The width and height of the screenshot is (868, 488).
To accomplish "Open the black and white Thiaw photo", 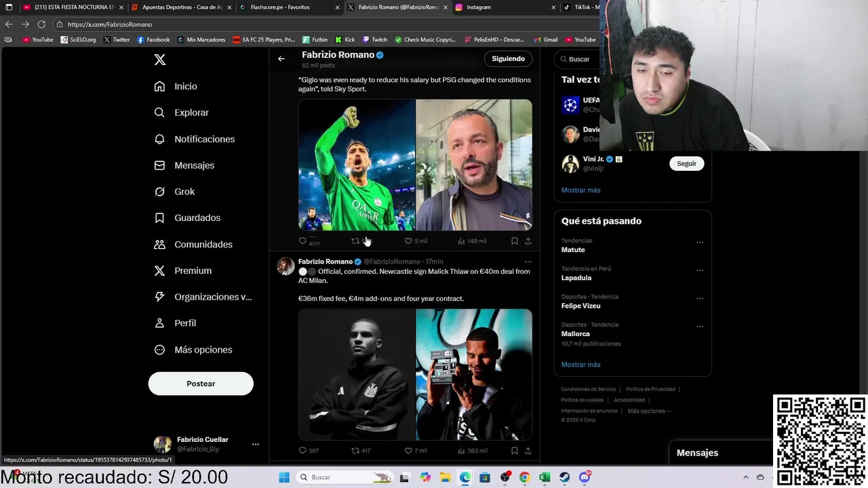I will pyautogui.click(x=357, y=375).
